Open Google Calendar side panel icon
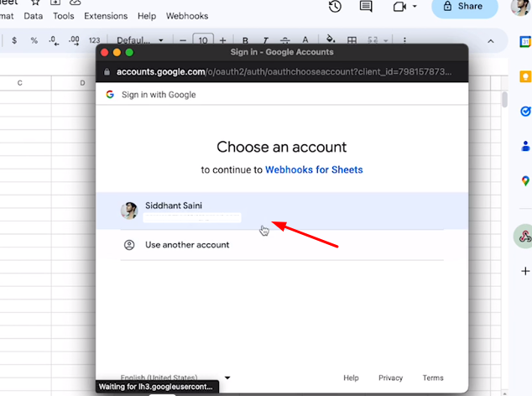 (525, 41)
